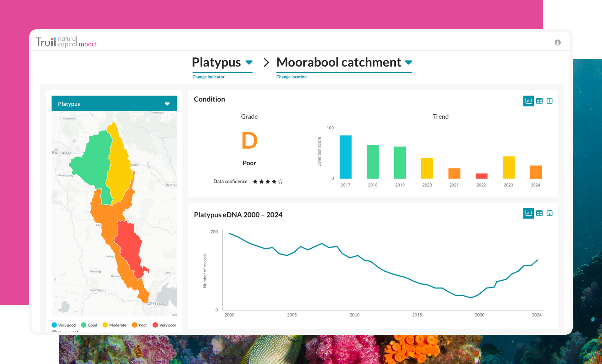Viewport: 602px width, 364px height.
Task: Switch Condition panel to chart view
Action: tap(528, 101)
